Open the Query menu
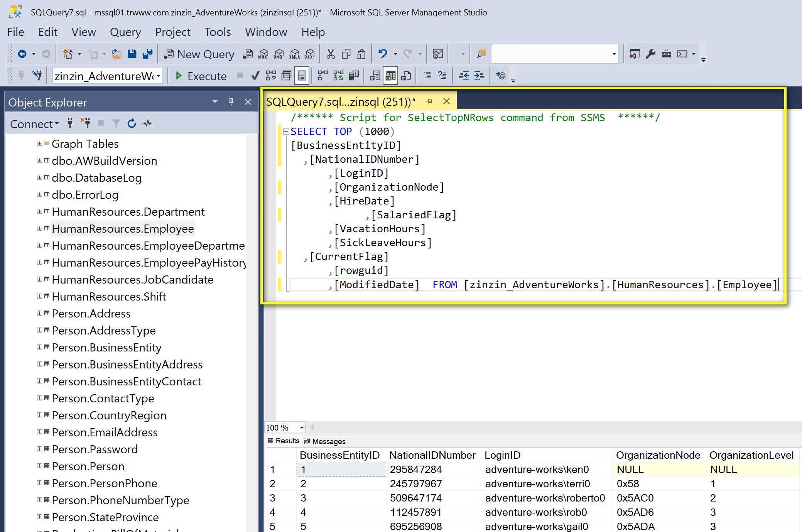The width and height of the screenshot is (802, 532). point(125,32)
